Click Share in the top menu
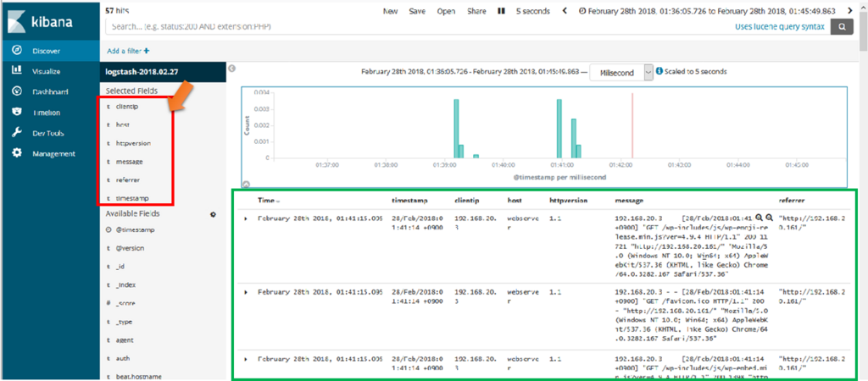The height and width of the screenshot is (381, 868). (x=476, y=11)
